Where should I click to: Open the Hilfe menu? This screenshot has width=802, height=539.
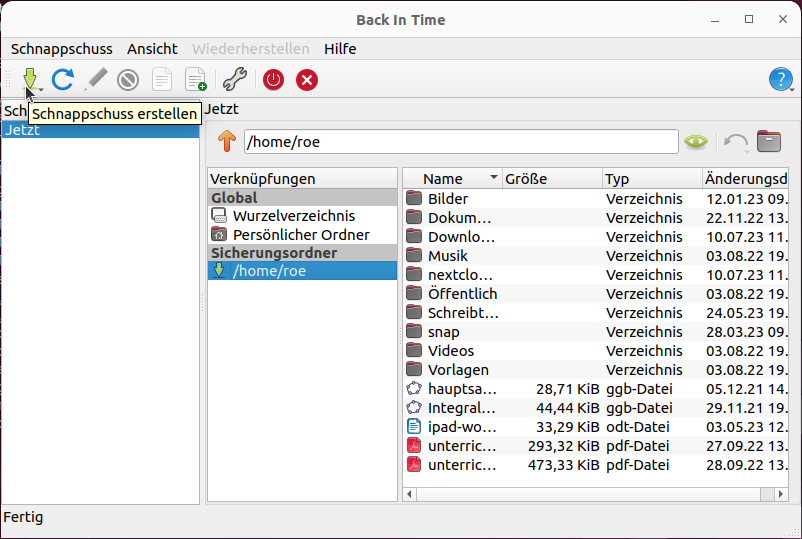pos(340,49)
